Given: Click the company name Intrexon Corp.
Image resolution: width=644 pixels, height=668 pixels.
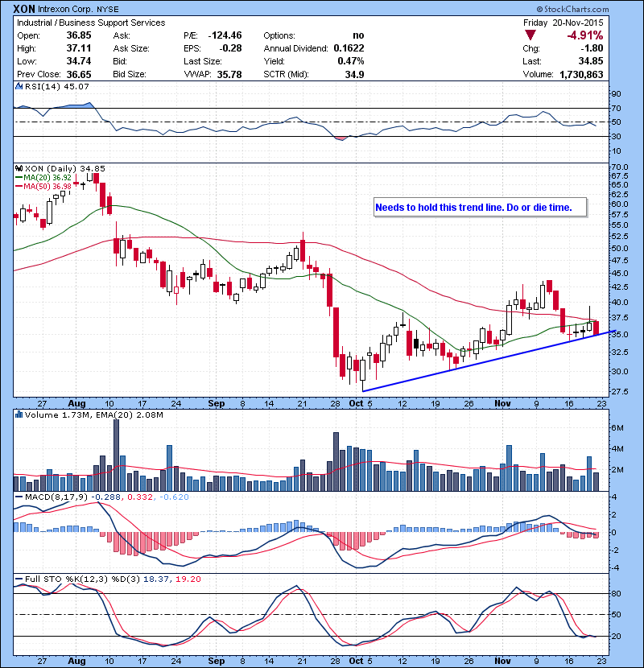Looking at the screenshot, I should pos(64,10).
